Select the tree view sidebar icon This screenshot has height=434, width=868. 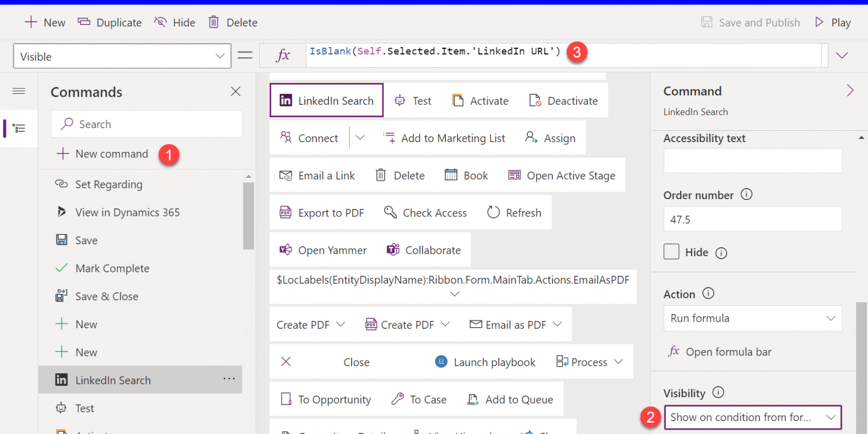pyautogui.click(x=19, y=129)
